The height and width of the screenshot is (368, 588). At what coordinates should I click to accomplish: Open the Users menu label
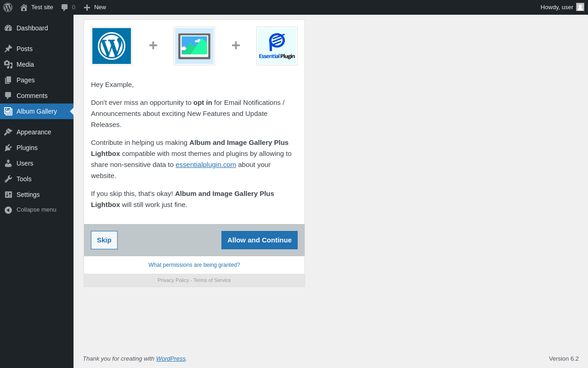25,163
